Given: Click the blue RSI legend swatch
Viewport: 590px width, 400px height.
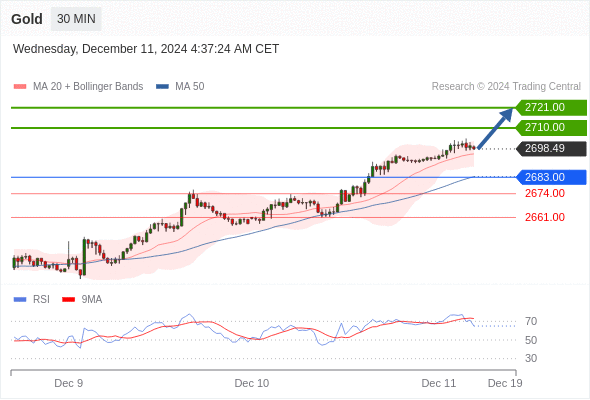Looking at the screenshot, I should [x=20, y=300].
